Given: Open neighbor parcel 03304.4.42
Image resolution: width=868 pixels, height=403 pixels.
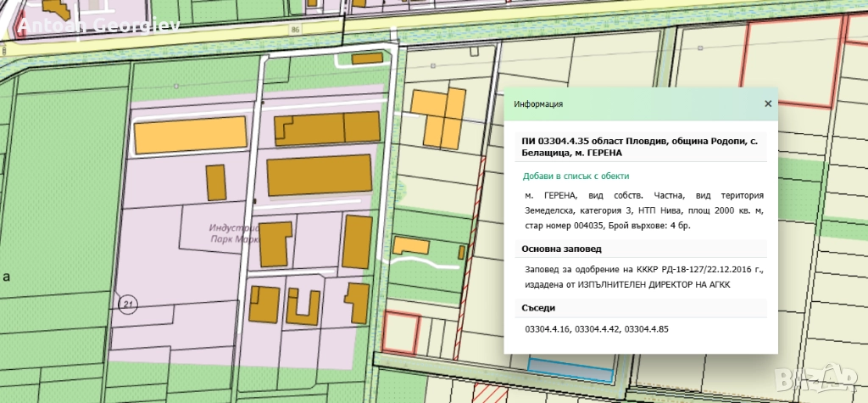Looking at the screenshot, I should (596, 328).
